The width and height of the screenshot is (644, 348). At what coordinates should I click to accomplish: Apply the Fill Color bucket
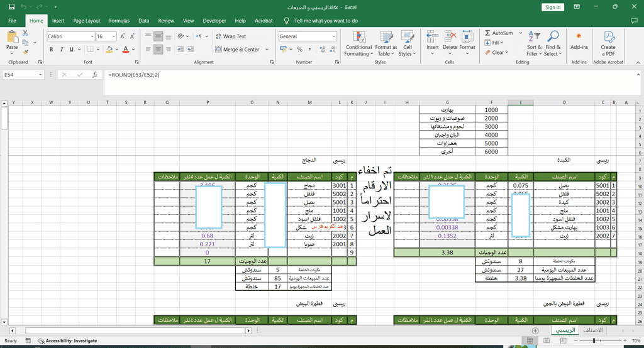[109, 49]
